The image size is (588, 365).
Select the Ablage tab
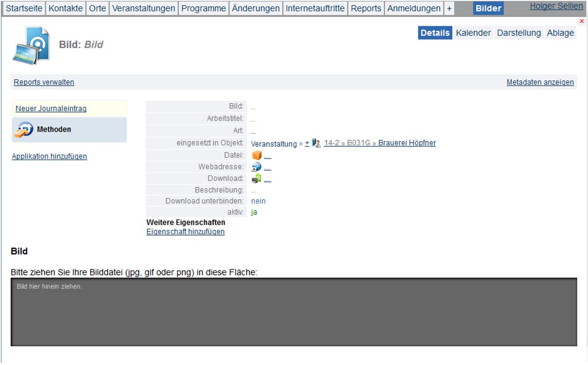pyautogui.click(x=560, y=33)
